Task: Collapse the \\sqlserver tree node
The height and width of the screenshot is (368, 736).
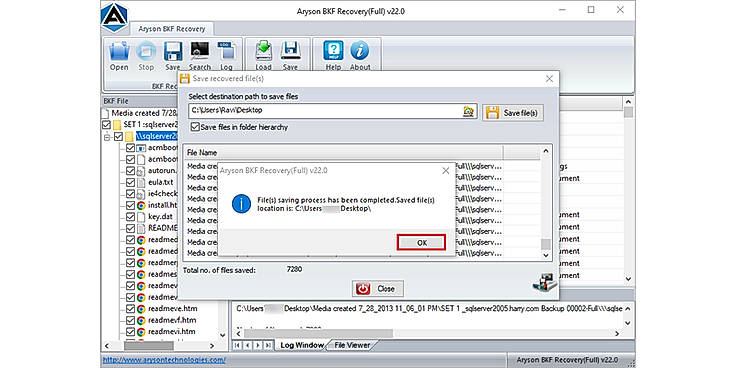Action: 107,137
